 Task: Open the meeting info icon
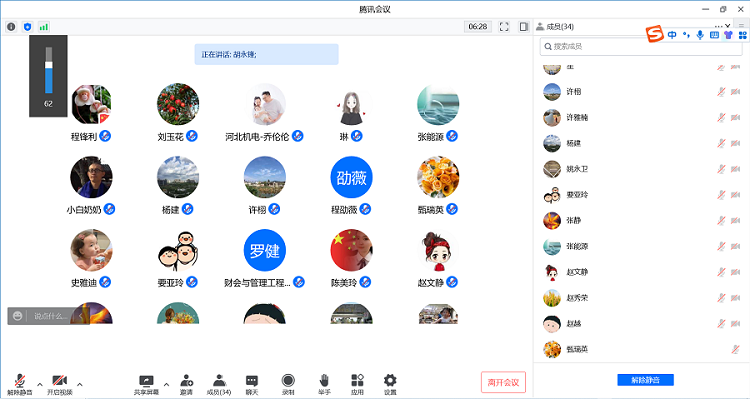click(x=11, y=27)
